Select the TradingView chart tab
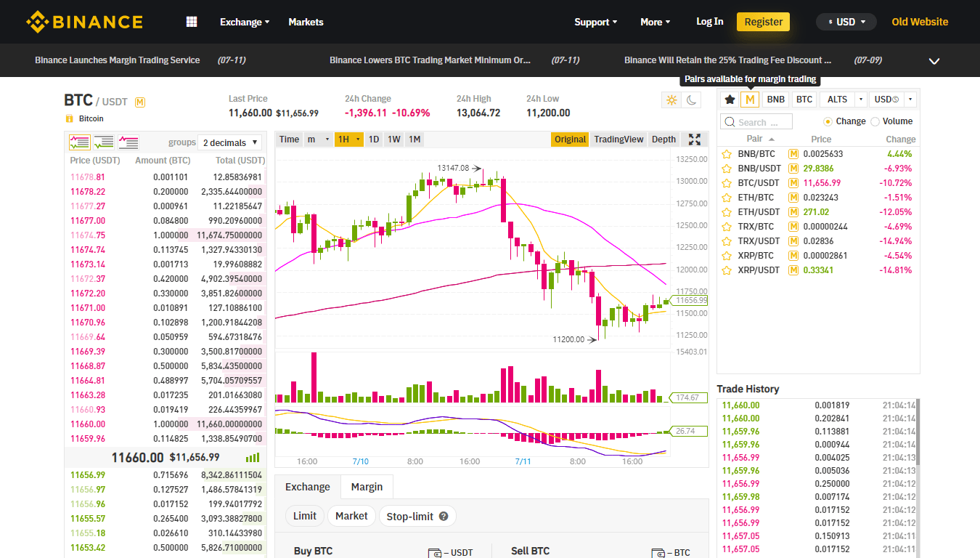 point(618,139)
